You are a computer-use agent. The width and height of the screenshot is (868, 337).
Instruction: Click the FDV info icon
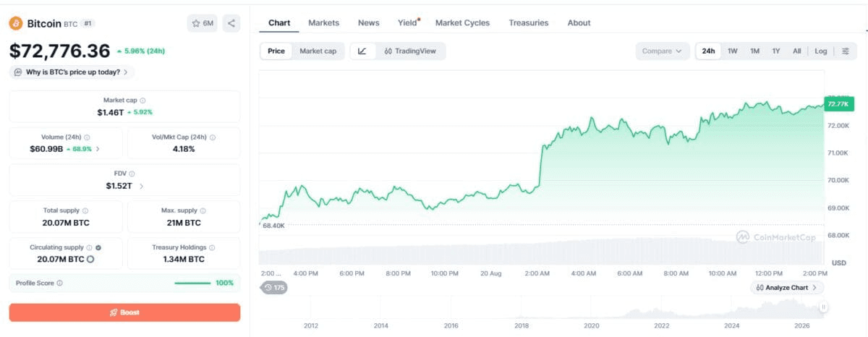point(132,174)
